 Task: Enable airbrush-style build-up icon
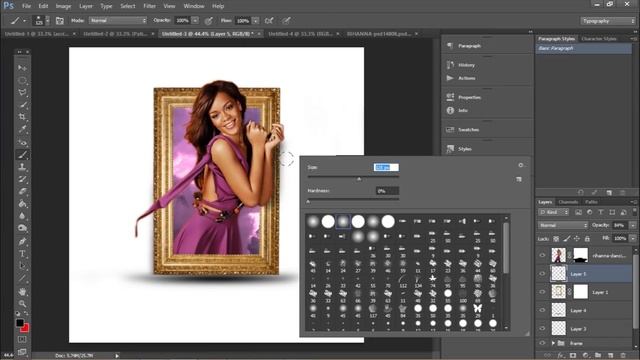pos(269,20)
